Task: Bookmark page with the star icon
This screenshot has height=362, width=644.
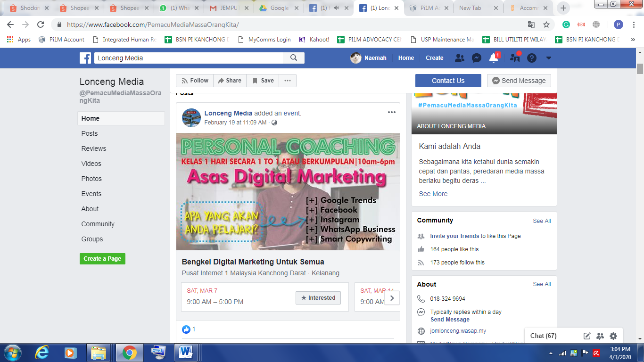Action: pos(546,25)
